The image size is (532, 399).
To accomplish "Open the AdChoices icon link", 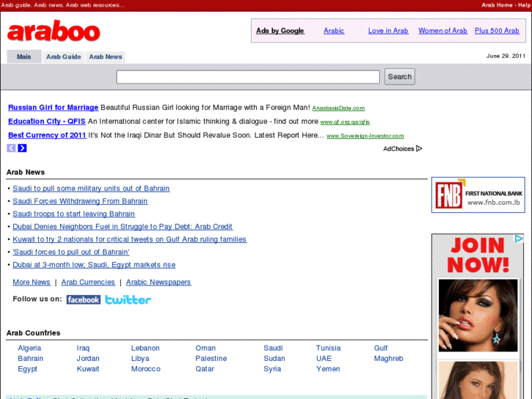I will (x=402, y=149).
